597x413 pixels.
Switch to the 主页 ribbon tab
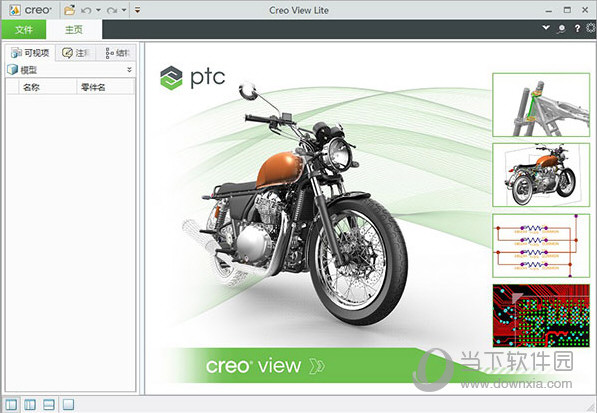74,30
